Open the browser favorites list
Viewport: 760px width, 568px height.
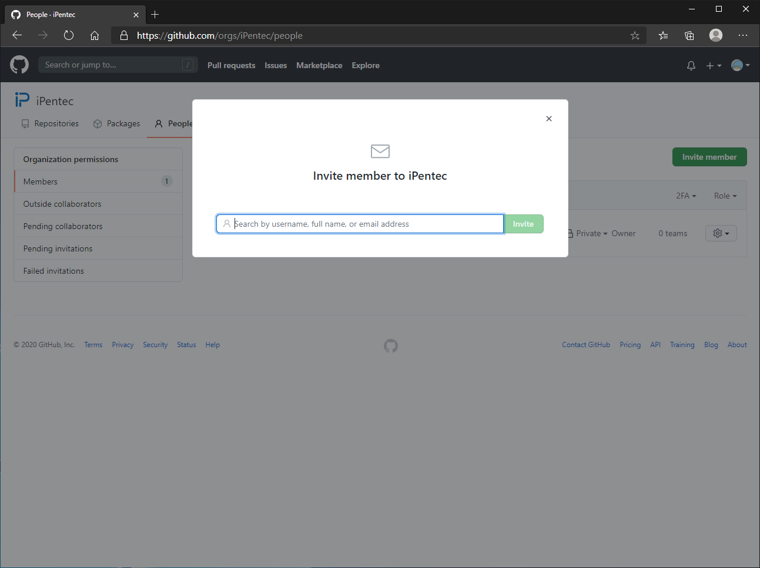coord(663,35)
